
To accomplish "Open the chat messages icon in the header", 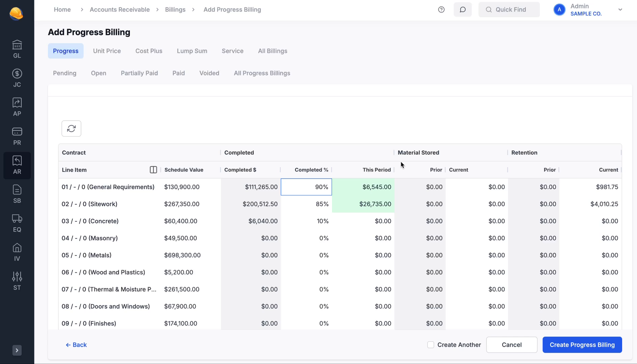I will pyautogui.click(x=463, y=9).
